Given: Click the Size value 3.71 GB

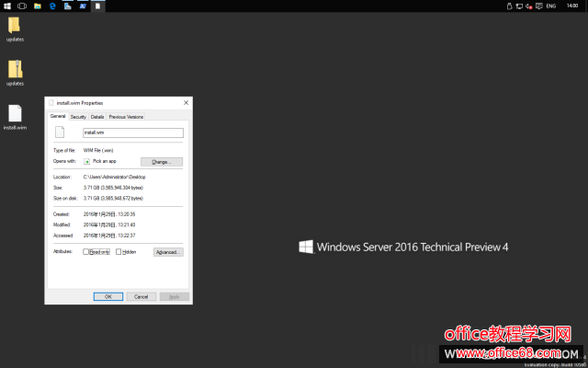Looking at the screenshot, I should coord(113,188).
